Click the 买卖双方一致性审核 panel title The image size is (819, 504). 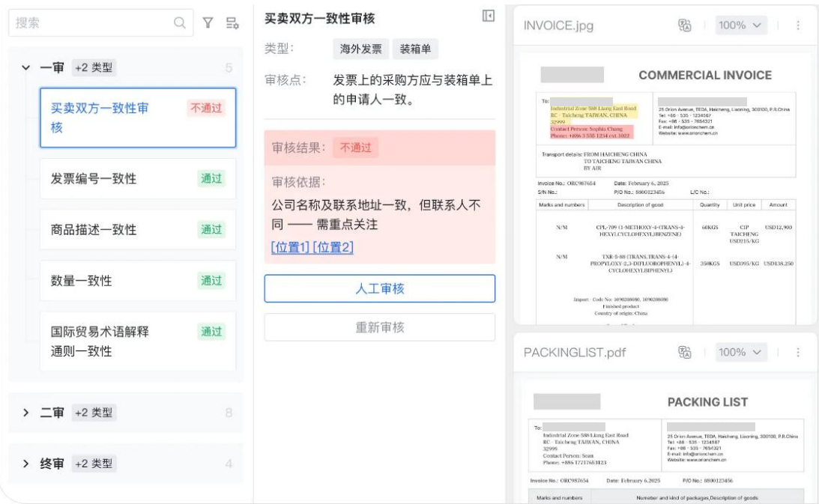tap(320, 18)
